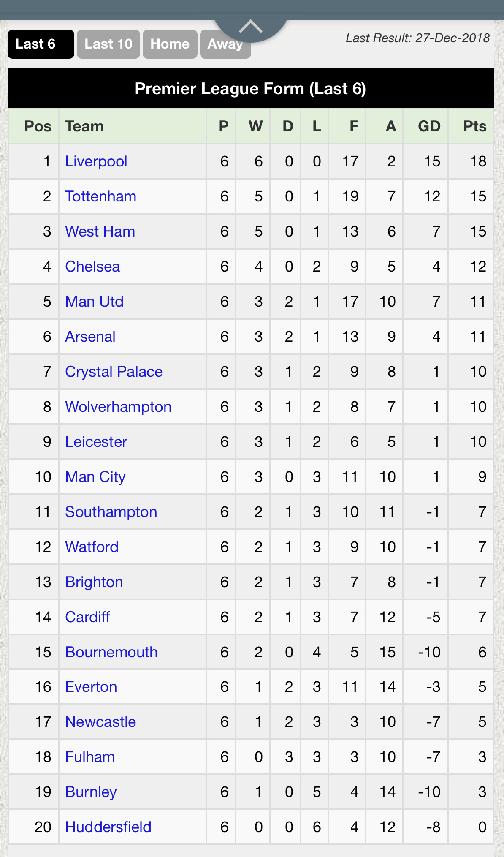
Task: Select the Last 6 tab
Action: 41,44
